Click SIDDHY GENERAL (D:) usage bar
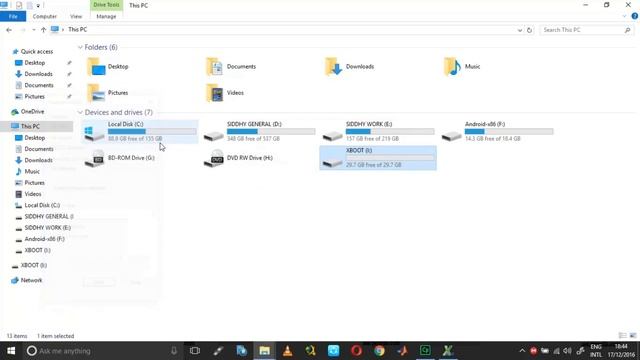This screenshot has width=640, height=360. tap(271, 131)
